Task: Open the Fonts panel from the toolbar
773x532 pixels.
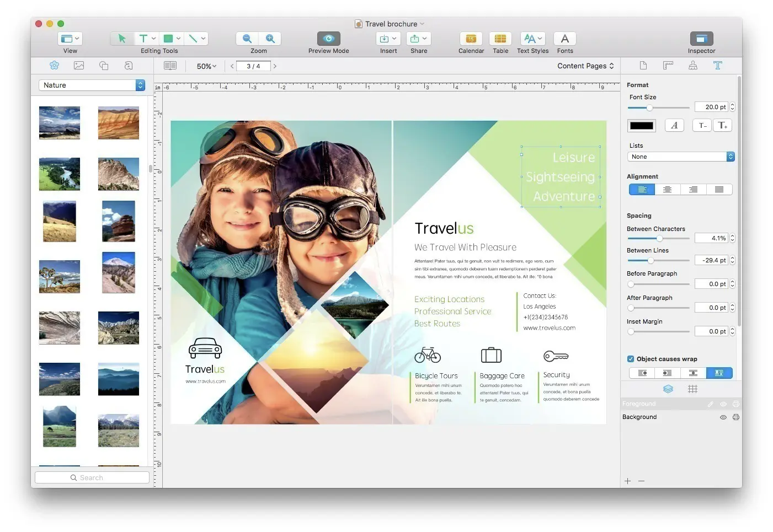Action: [564, 39]
